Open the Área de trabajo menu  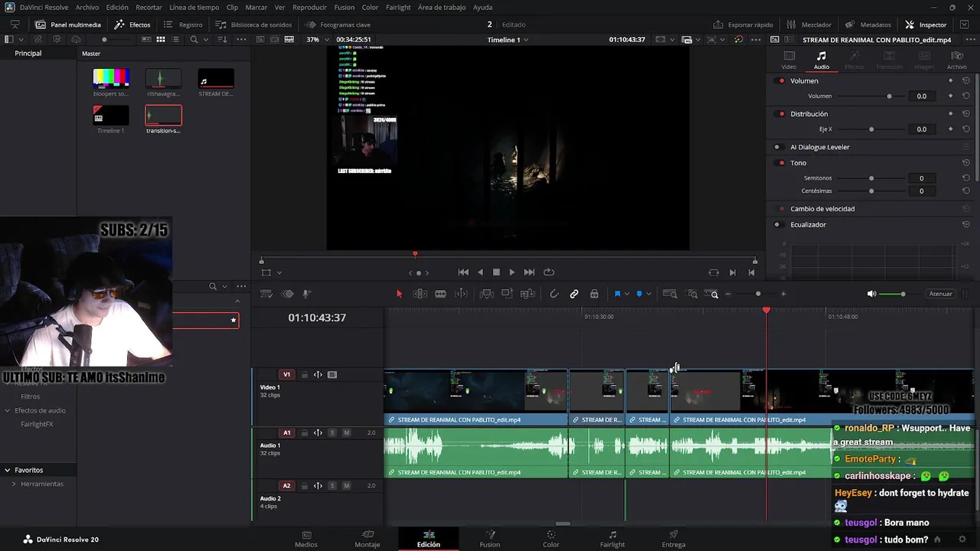[442, 7]
